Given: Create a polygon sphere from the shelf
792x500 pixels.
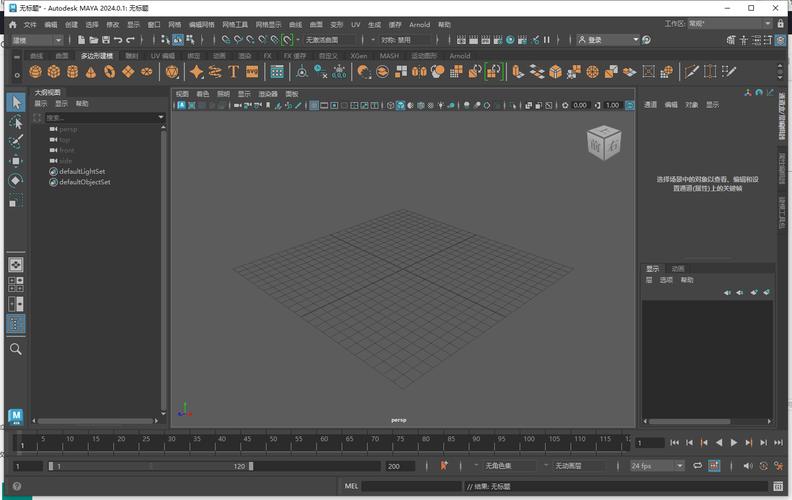Looking at the screenshot, I should 35,72.
